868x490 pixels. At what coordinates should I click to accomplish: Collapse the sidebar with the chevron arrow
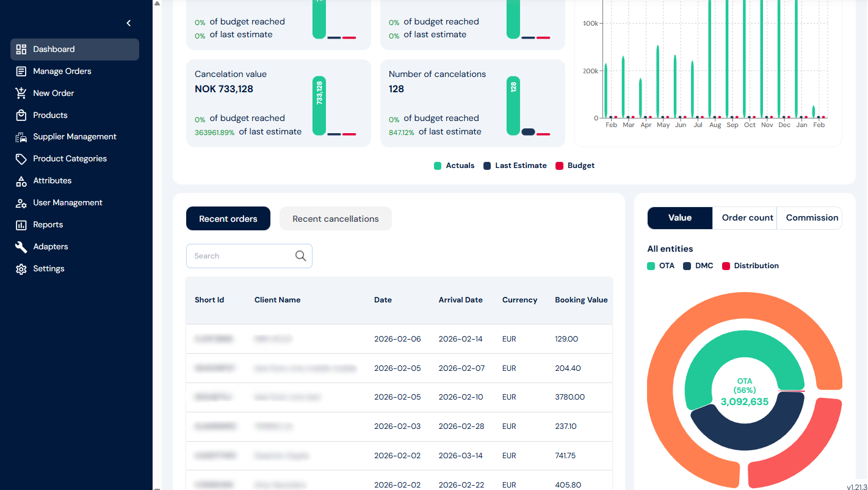129,23
